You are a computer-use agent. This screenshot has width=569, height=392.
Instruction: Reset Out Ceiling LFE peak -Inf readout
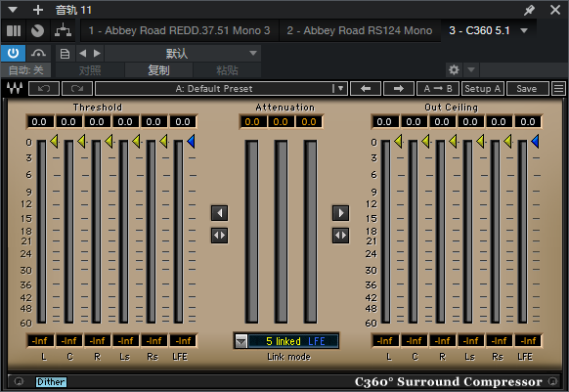point(528,341)
